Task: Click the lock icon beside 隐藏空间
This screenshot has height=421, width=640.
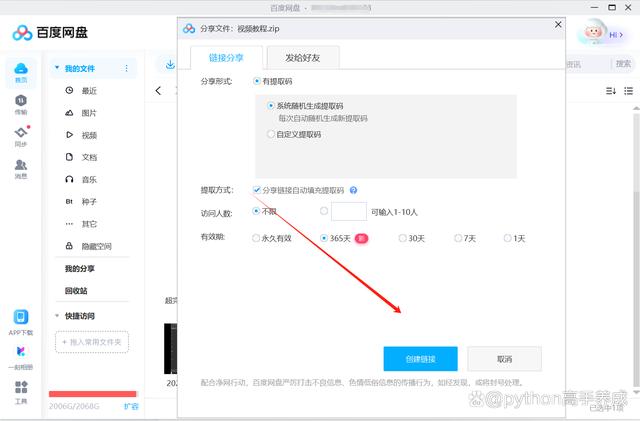Action: pyautogui.click(x=69, y=245)
